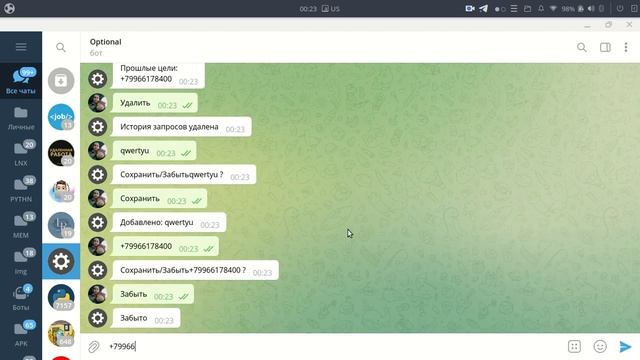Send the typed message
The width and height of the screenshot is (640, 360).
[625, 347]
